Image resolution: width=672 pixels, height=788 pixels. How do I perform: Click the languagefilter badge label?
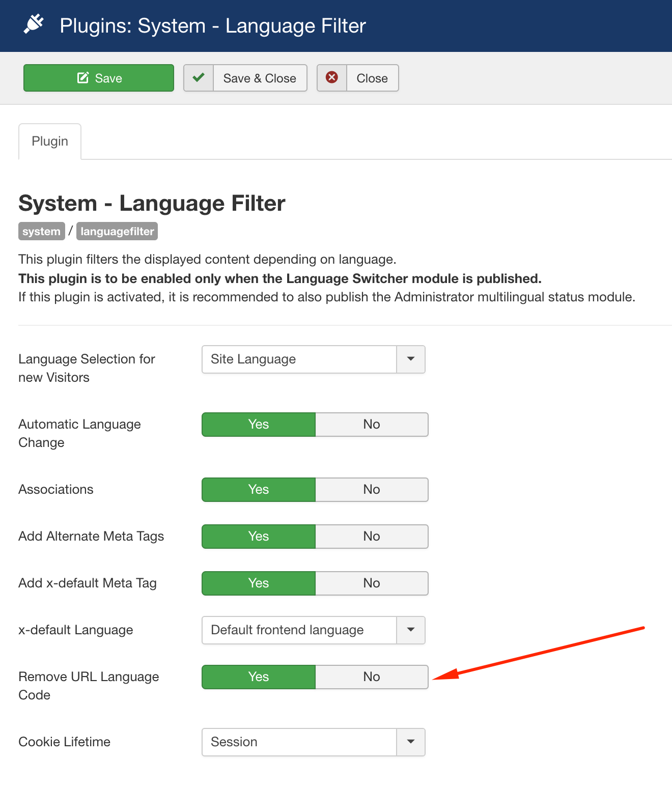(117, 232)
